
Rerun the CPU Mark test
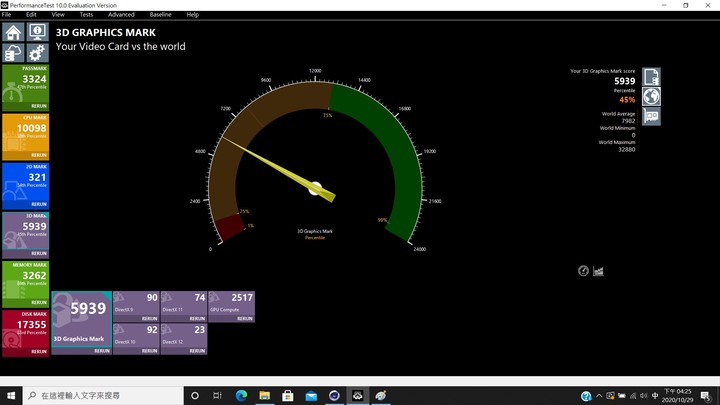tap(39, 155)
